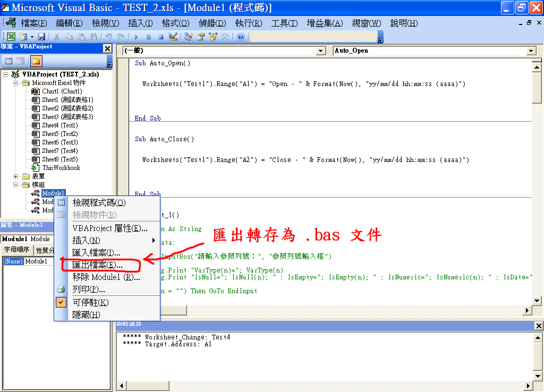Open the 檔案(F) menu
This screenshot has width=544, height=392.
[x=34, y=23]
